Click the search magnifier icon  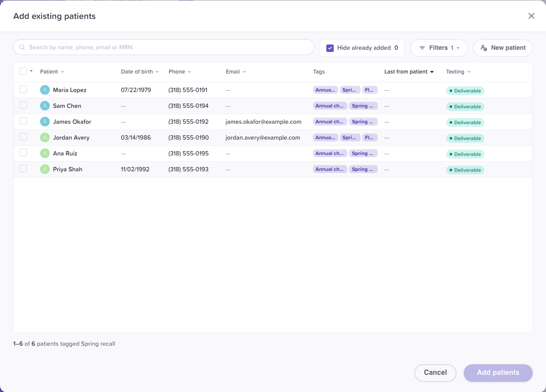point(22,47)
